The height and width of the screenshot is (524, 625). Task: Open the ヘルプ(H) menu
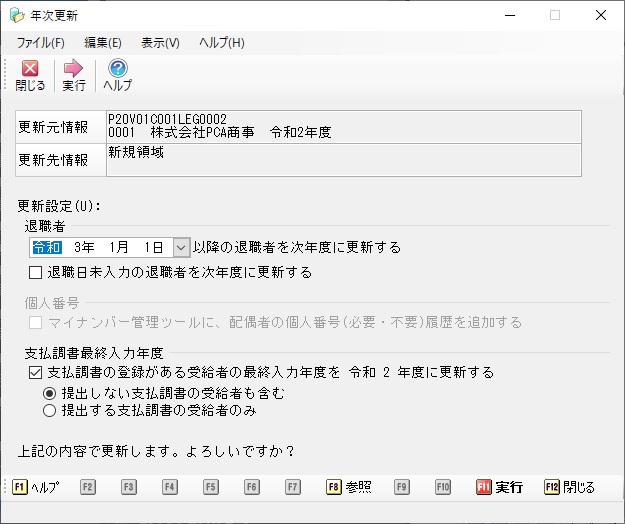221,43
